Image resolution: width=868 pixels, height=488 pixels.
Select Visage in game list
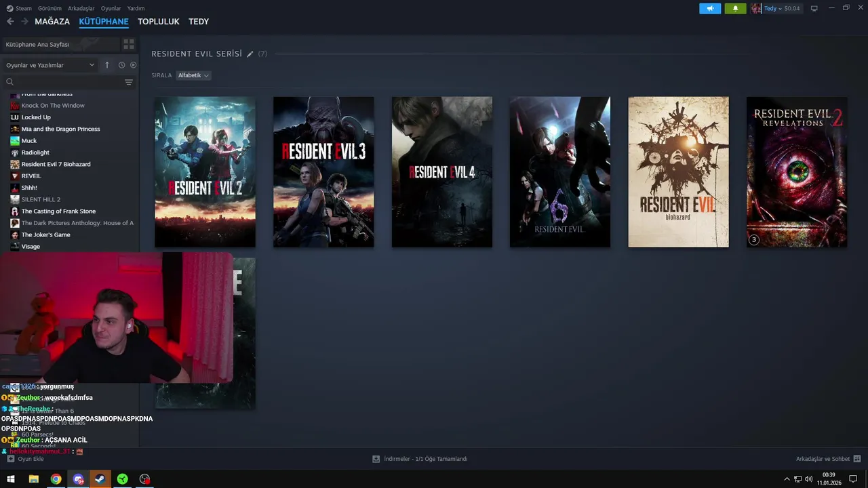click(x=31, y=247)
